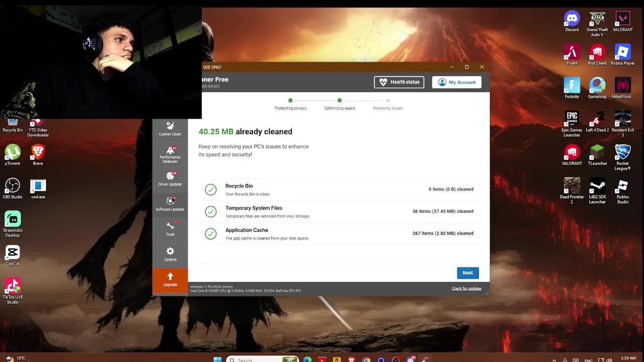Open the Tools section
Image resolution: width=644 pixels, height=362 pixels.
point(170,229)
